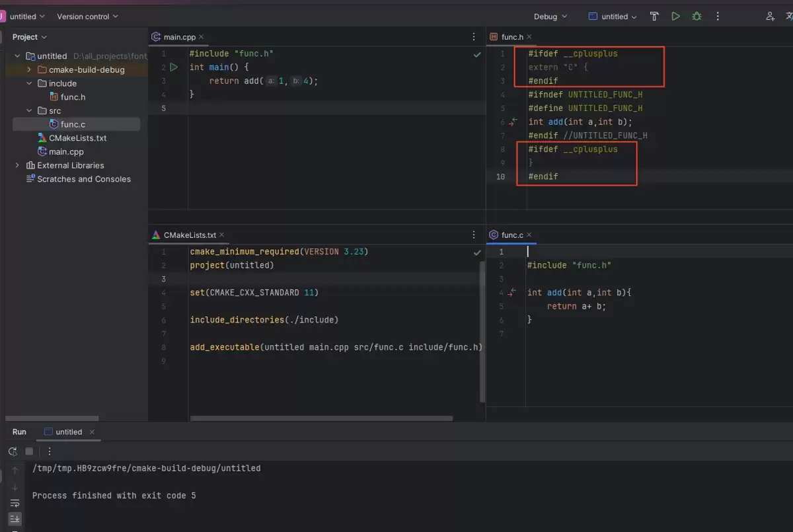Click the gutter navigation icon in func.h
Screen dimensions: 793x532
(512, 122)
